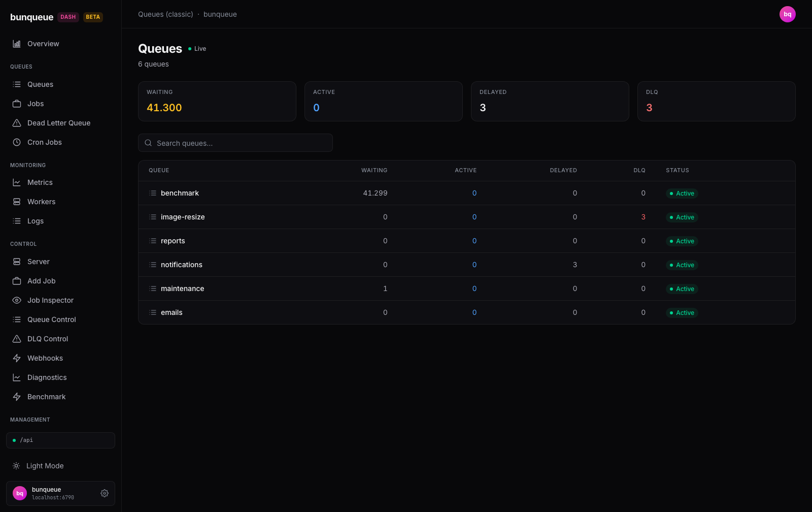
Task: Click the STATUS column header
Action: pos(678,170)
